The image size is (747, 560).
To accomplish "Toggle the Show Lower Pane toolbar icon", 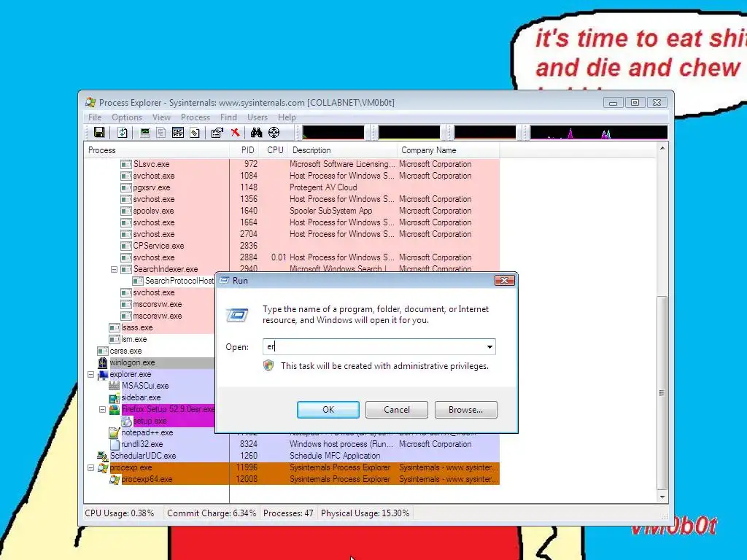I will coord(178,133).
